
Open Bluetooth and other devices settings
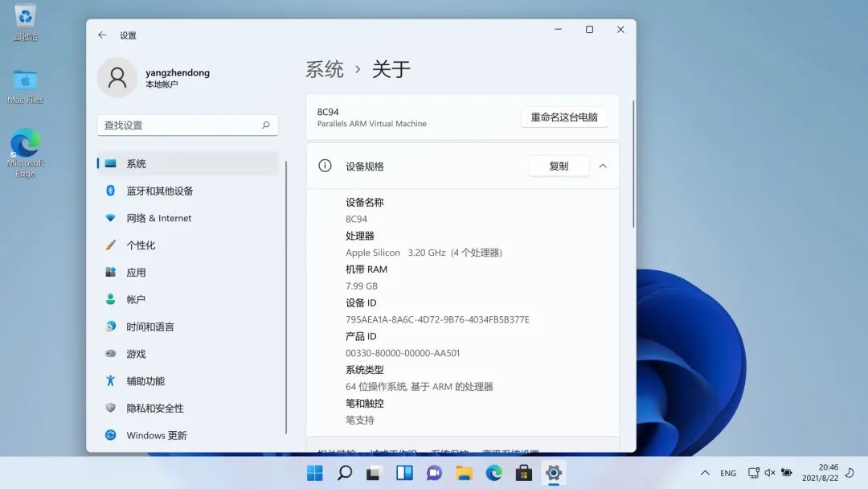(x=161, y=191)
